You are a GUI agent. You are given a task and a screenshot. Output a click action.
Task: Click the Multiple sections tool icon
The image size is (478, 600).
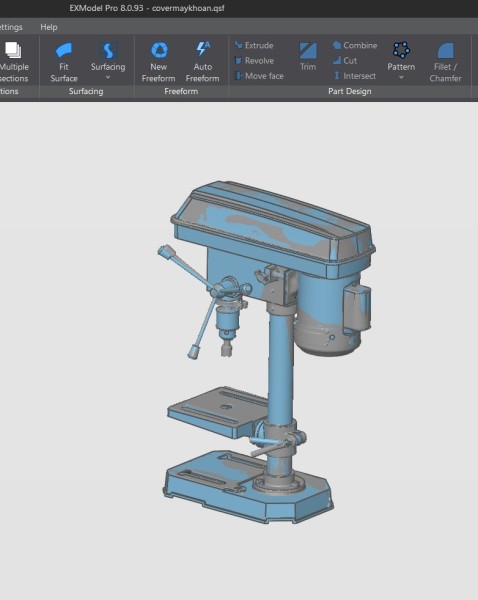point(13,50)
